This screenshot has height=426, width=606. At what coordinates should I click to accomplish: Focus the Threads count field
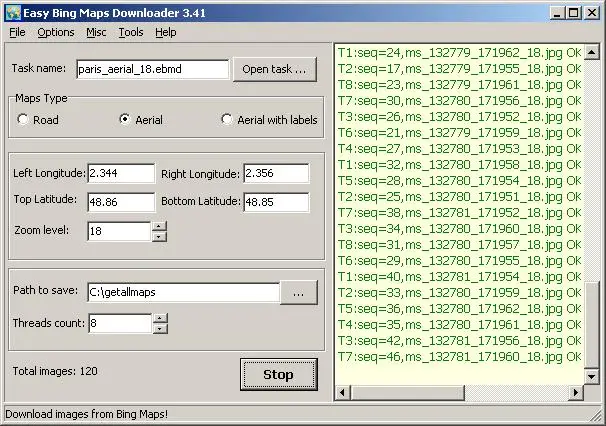tap(120, 323)
